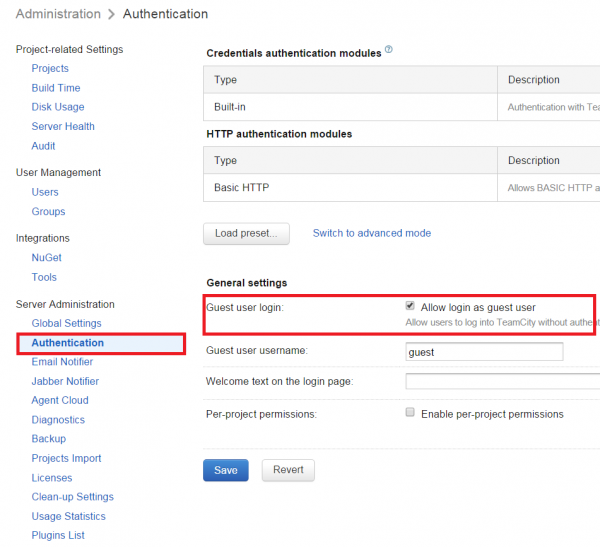Open the Users management page

(45, 192)
